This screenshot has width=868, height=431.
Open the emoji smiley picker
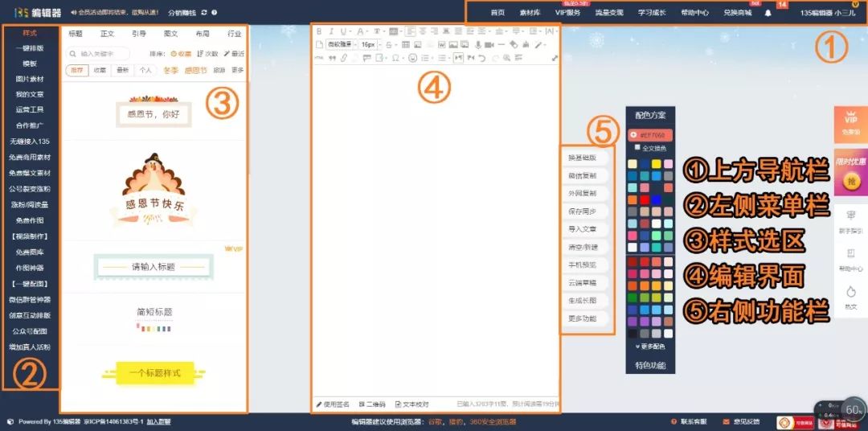(412, 58)
